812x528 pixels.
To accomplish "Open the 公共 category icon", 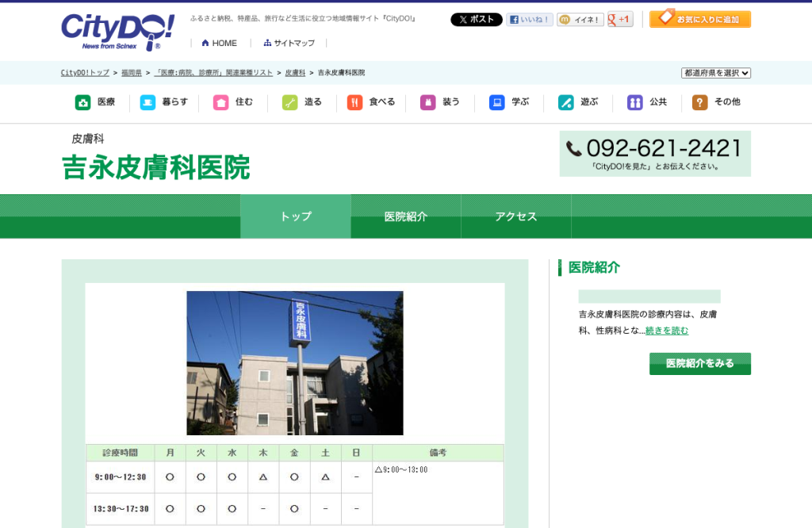I will click(634, 102).
